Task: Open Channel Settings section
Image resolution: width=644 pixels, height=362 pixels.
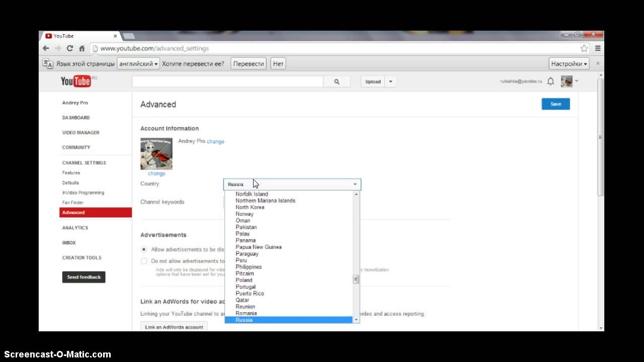Action: [84, 163]
